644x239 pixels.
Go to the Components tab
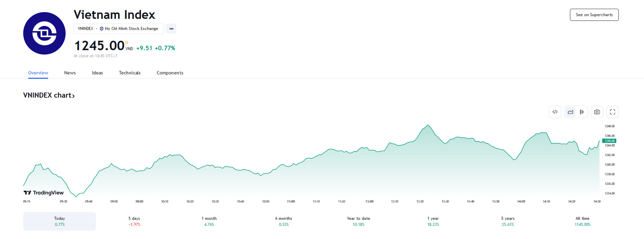[170, 73]
